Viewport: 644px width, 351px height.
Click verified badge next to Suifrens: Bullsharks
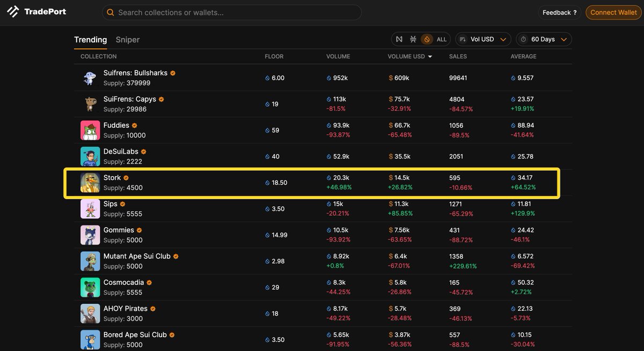click(173, 73)
